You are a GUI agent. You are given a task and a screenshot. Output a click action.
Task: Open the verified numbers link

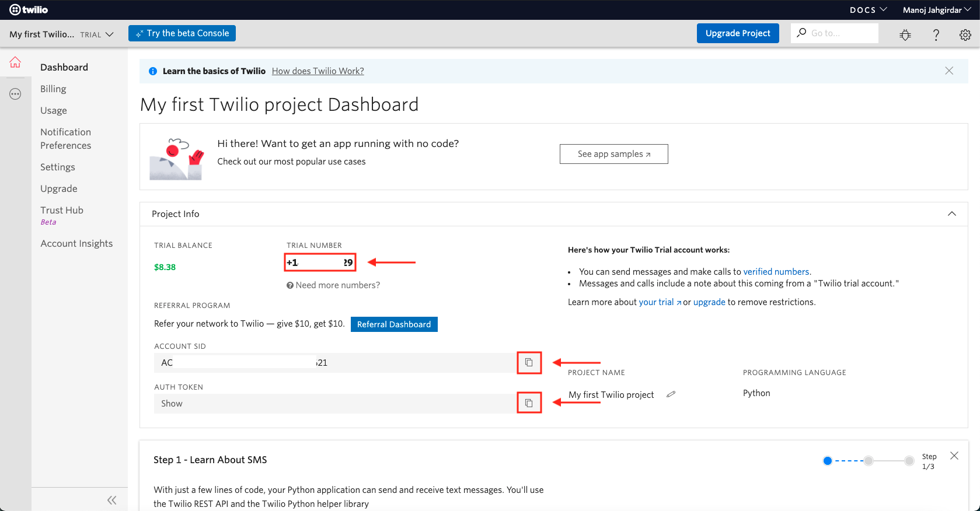[776, 272]
